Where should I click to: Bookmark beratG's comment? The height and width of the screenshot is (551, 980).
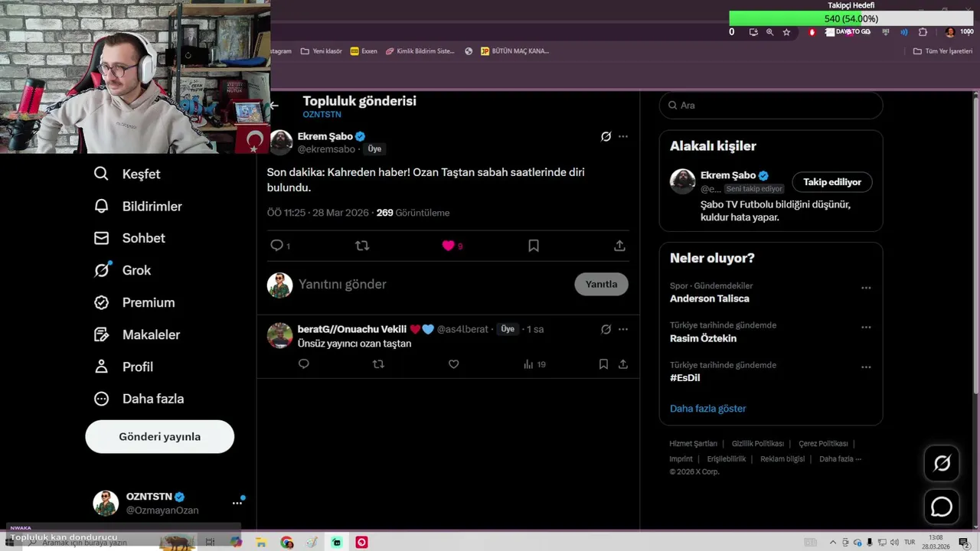603,364
